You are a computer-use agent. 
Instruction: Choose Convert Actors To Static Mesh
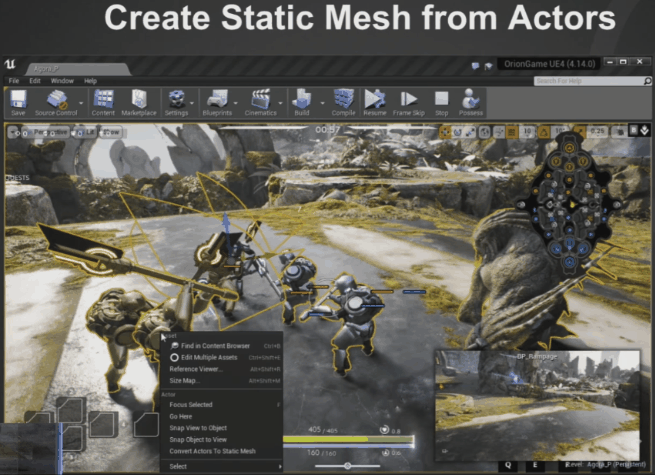click(222, 451)
